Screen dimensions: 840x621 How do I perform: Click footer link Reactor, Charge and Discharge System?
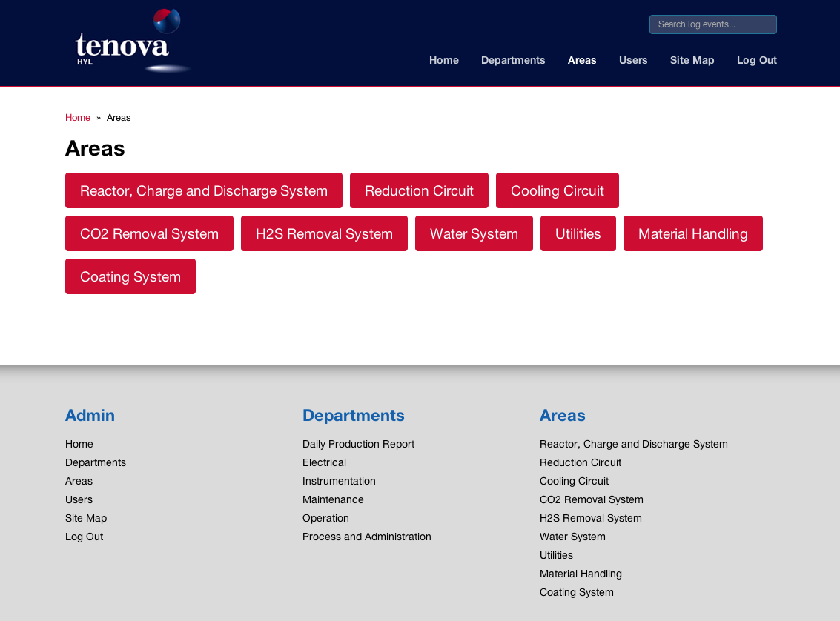[634, 445]
